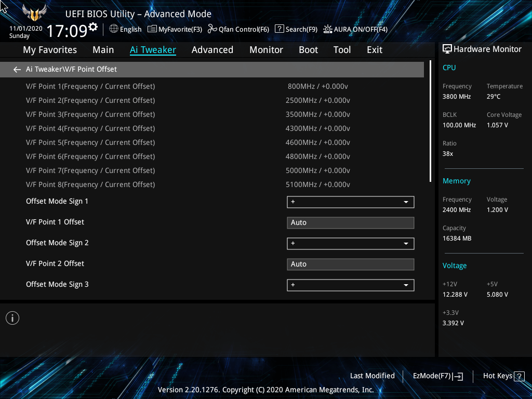Click the gear icon beside the clock
The image size is (532, 399).
coord(93,26)
